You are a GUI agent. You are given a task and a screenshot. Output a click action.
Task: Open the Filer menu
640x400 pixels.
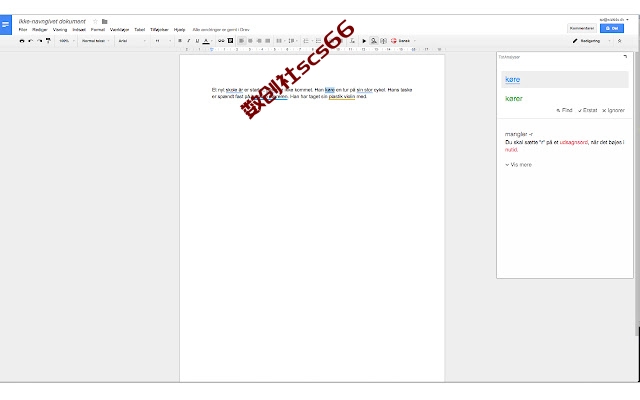(x=23, y=30)
